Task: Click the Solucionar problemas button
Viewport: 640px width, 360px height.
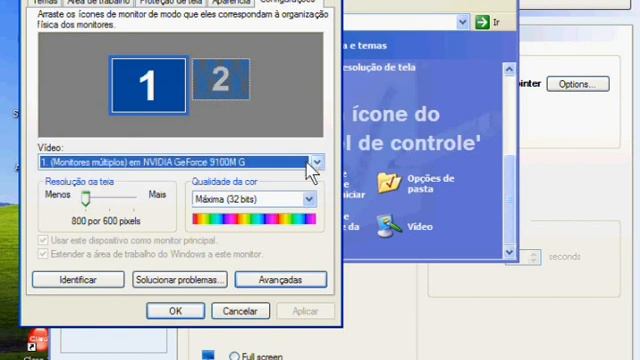Action: pyautogui.click(x=180, y=280)
